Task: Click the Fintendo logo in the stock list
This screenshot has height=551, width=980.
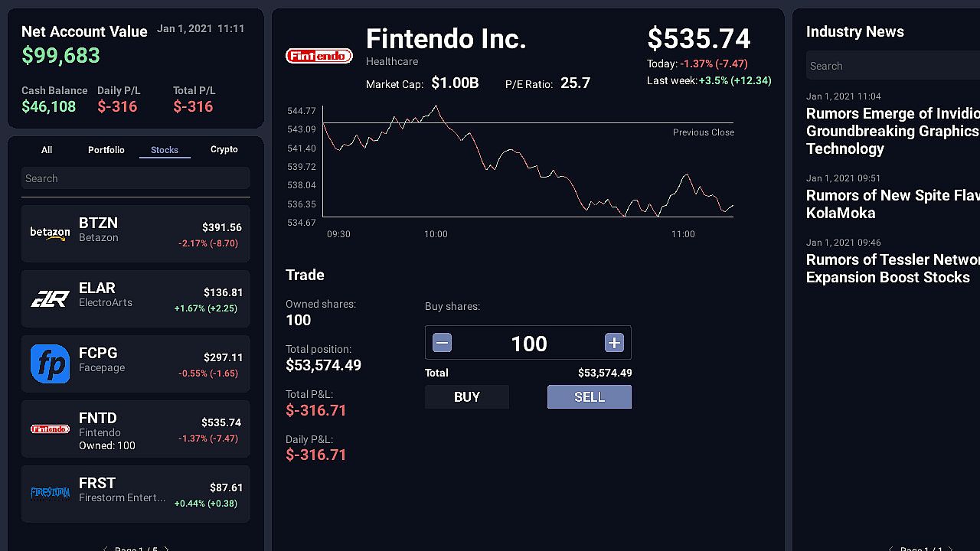Action: [50, 429]
